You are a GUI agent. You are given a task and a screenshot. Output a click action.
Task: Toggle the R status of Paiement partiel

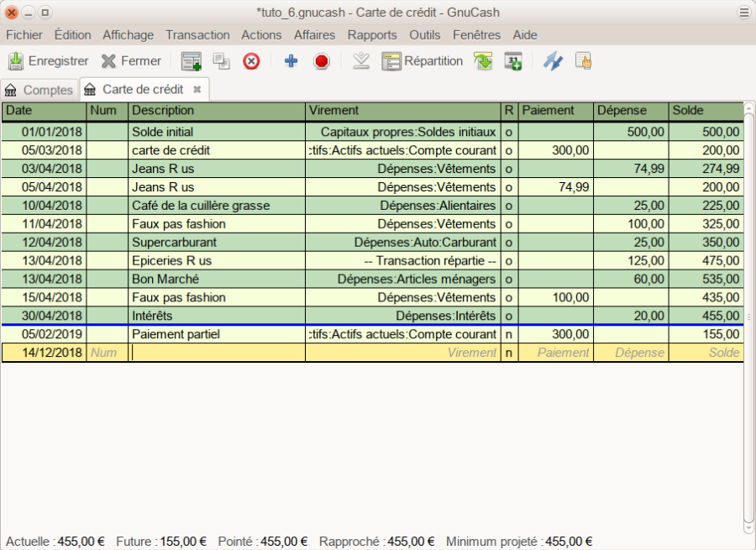point(508,334)
